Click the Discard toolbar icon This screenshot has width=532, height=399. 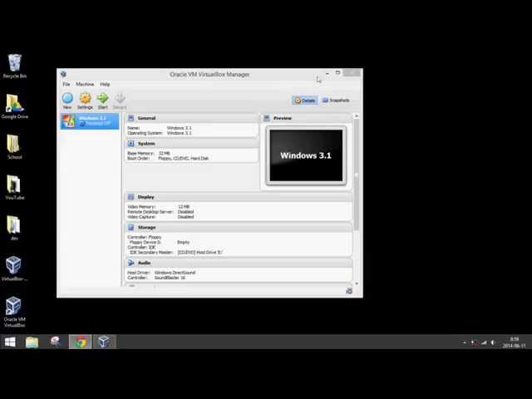[x=120, y=101]
